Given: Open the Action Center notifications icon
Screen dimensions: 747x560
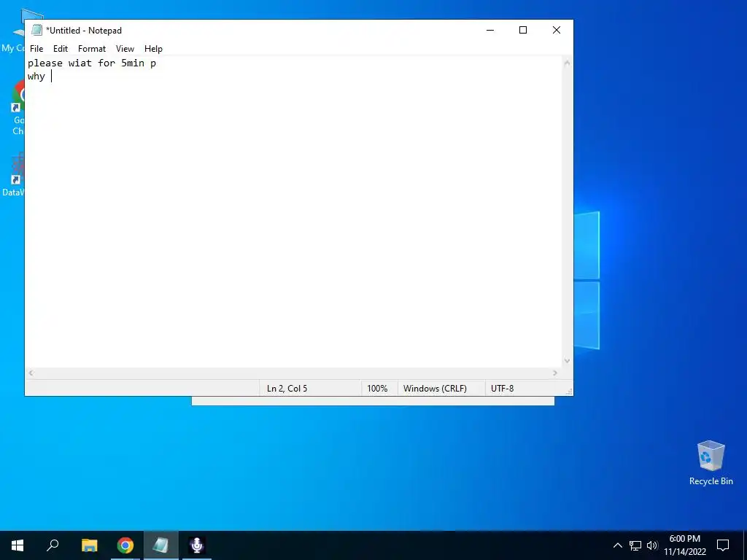Looking at the screenshot, I should (x=723, y=545).
